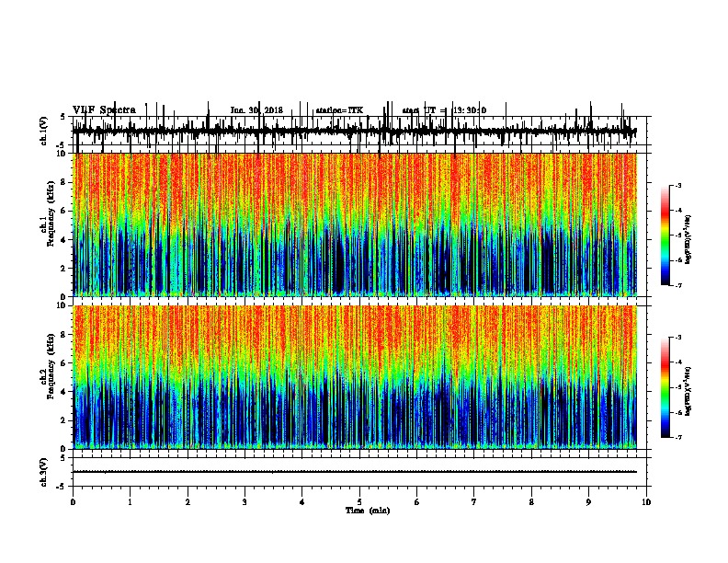
Task: Click the ch.2 colorbar log(PSD) label
Action: [688, 391]
